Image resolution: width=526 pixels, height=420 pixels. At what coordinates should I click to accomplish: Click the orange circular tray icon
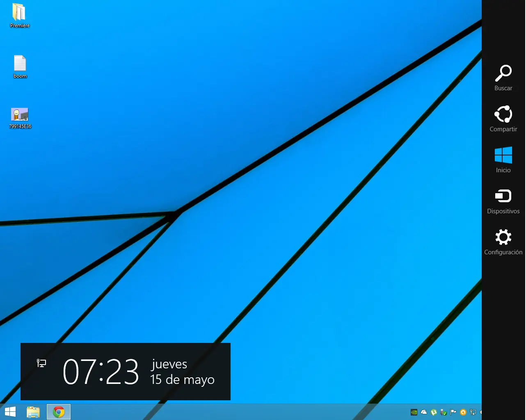coord(463,412)
